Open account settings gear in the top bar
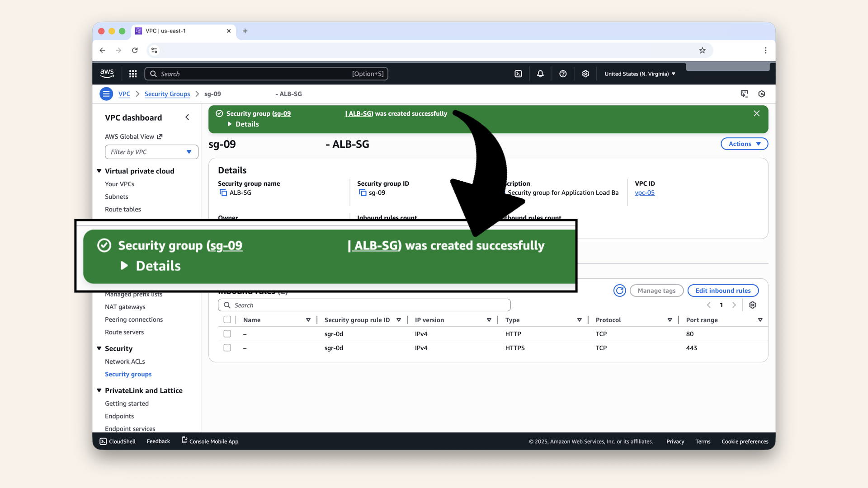The height and width of the screenshot is (488, 868). (x=585, y=73)
